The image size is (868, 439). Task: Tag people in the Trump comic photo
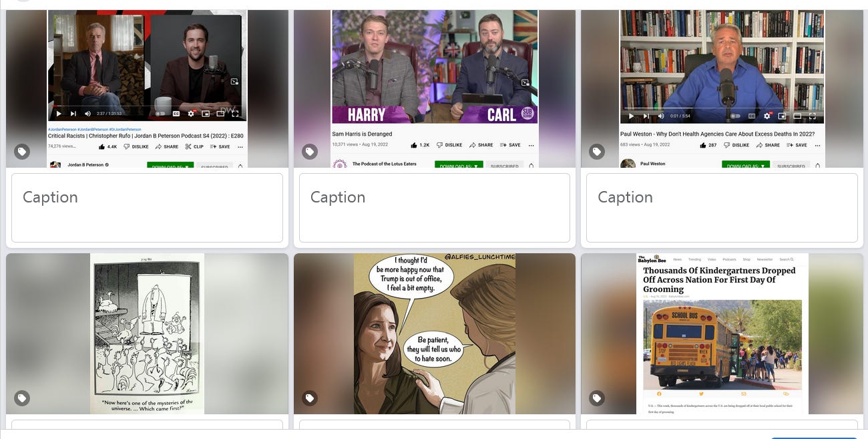[x=310, y=398]
